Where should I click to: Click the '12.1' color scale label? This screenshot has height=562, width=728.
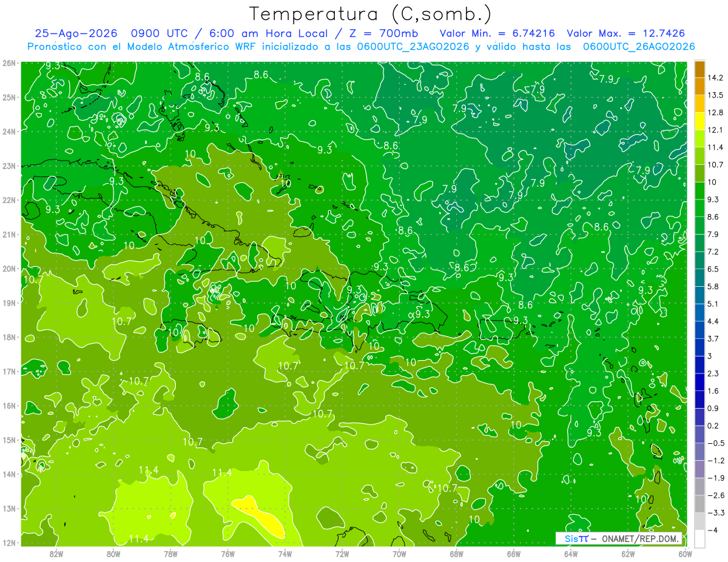(715, 130)
